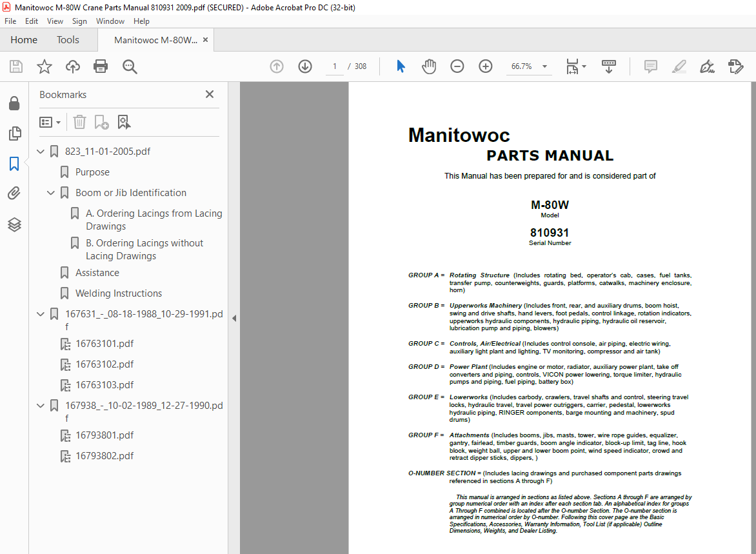Activate the Hand pan tool
The image size is (756, 554).
(428, 66)
